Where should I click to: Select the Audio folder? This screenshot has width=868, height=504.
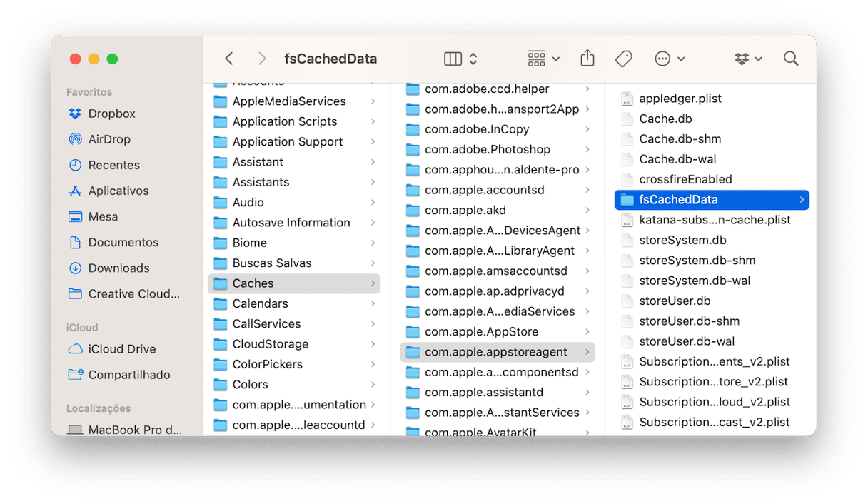(294, 202)
